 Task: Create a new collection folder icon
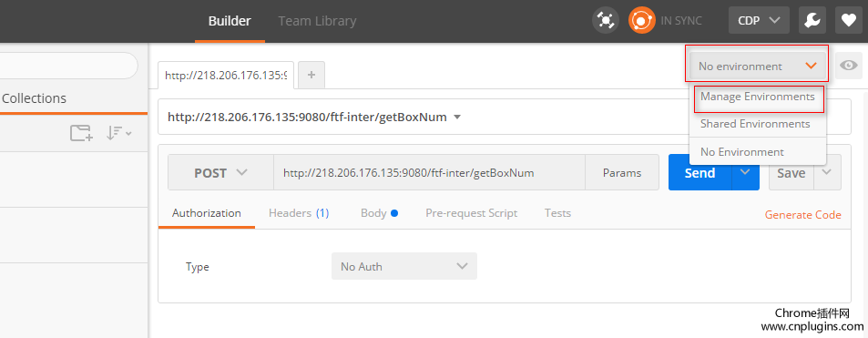pos(81,133)
